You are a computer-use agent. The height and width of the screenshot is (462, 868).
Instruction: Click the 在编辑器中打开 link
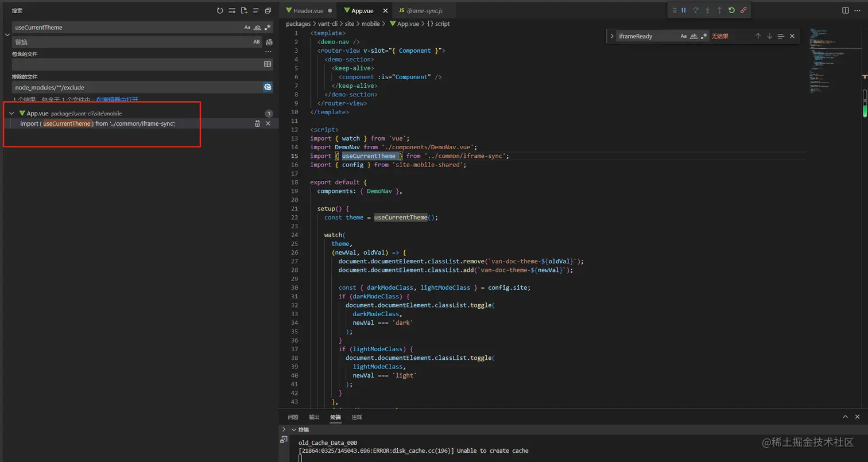coord(117,100)
